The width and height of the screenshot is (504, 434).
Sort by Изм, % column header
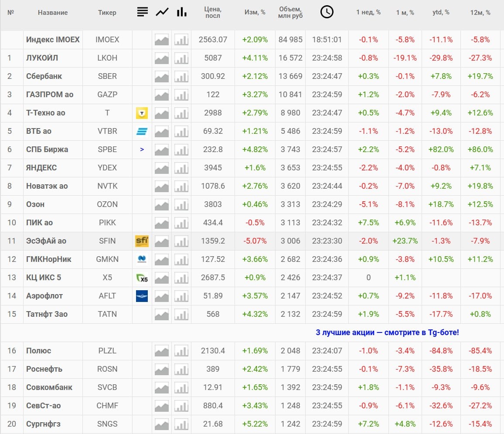click(255, 12)
